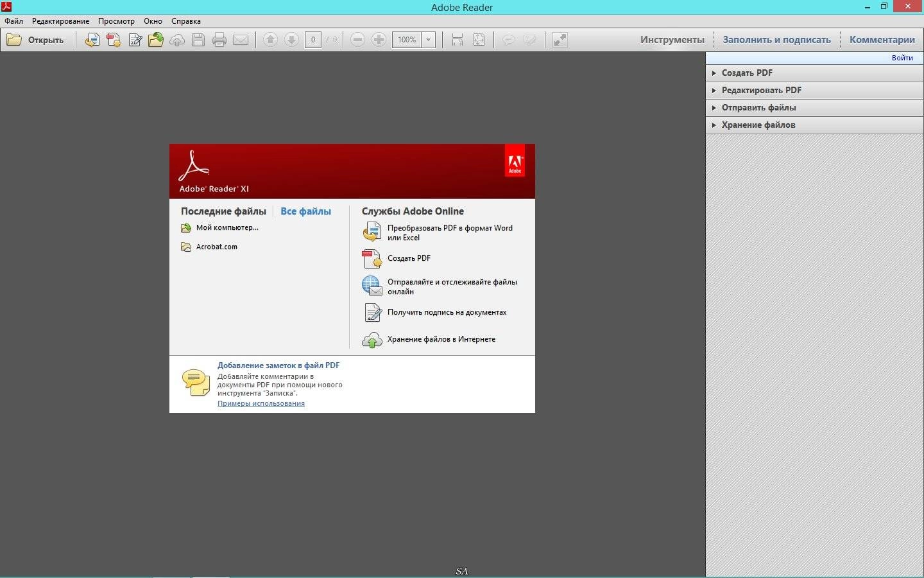Screen dimensions: 924x578
Task: Click the Adobe Reader title bar app icon
Action: pos(6,7)
